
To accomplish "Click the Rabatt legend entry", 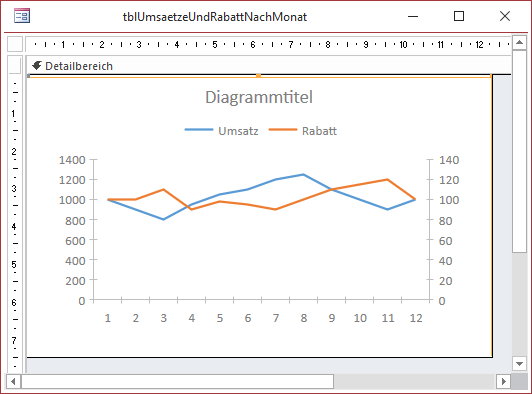I will [x=319, y=131].
